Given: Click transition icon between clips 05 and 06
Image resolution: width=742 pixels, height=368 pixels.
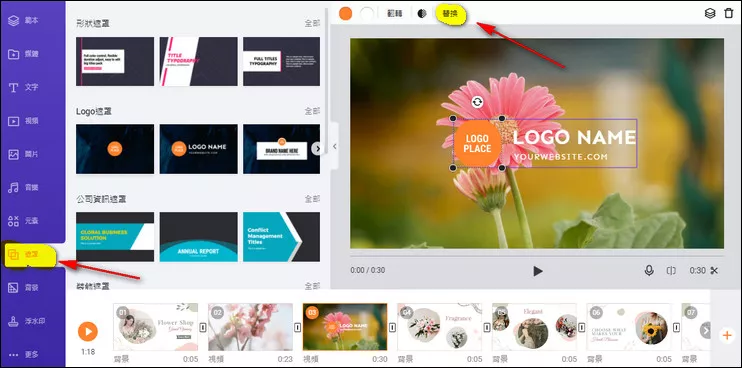Looking at the screenshot, I should [582, 327].
